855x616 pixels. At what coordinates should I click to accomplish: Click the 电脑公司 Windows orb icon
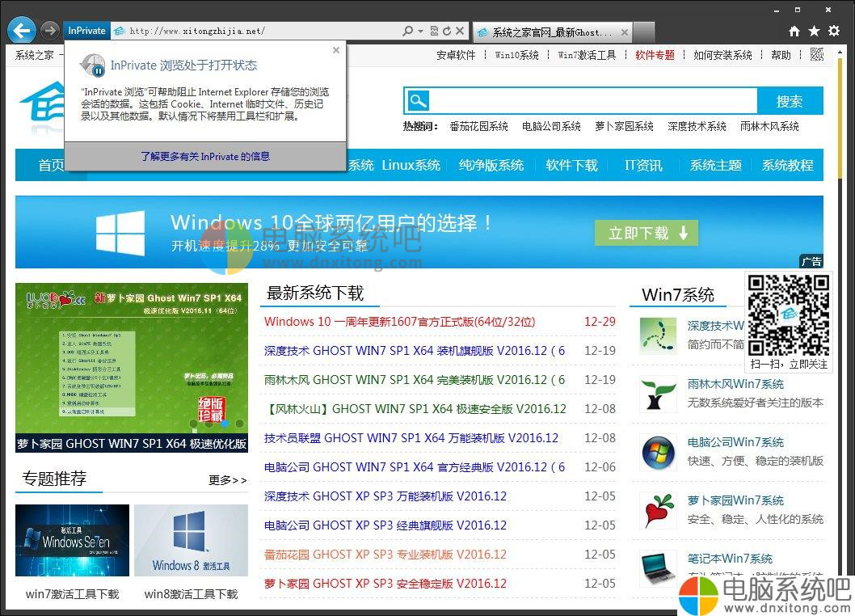tap(658, 453)
